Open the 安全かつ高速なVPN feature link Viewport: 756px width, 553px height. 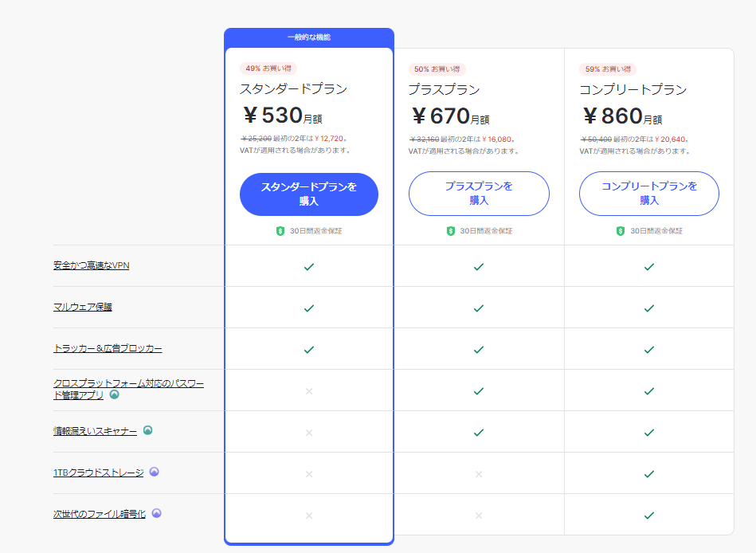click(x=91, y=265)
